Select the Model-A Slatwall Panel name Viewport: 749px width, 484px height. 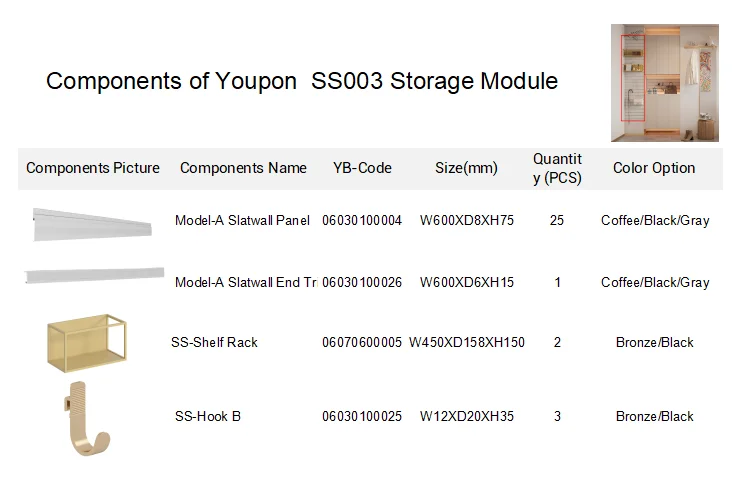[x=242, y=220]
